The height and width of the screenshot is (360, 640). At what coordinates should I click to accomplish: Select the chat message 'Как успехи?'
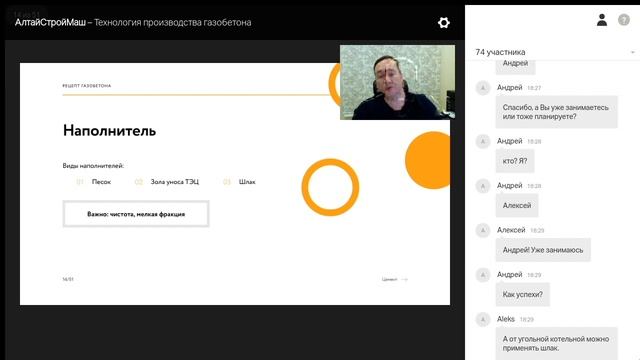click(522, 294)
